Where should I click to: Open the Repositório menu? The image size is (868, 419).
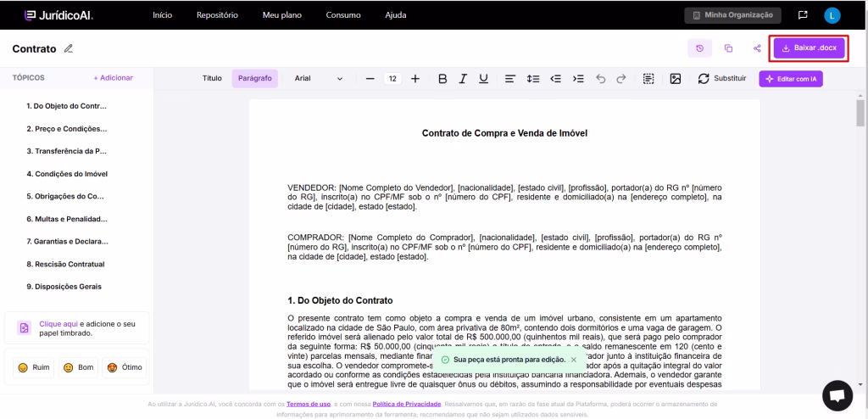coord(217,15)
